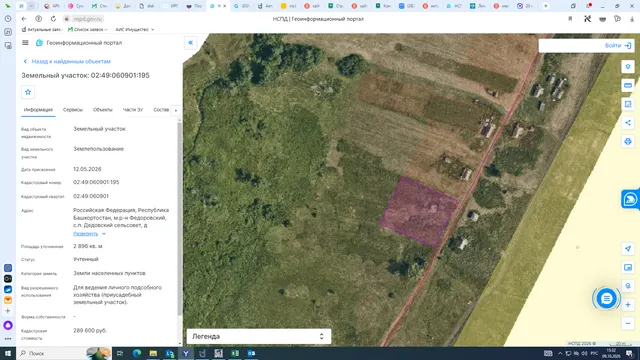Open the АИС Имущество bookmark dropdown
The height and width of the screenshot is (360, 640).
pyautogui.click(x=135, y=29)
